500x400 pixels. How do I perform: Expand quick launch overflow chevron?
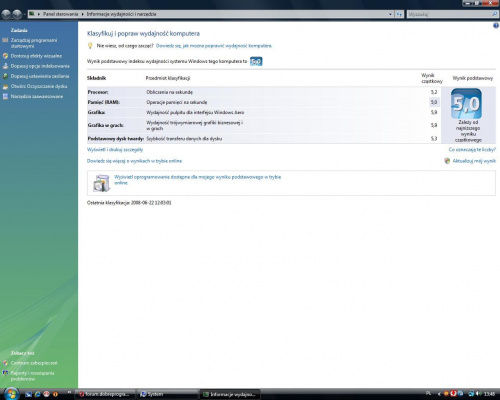[x=69, y=392]
